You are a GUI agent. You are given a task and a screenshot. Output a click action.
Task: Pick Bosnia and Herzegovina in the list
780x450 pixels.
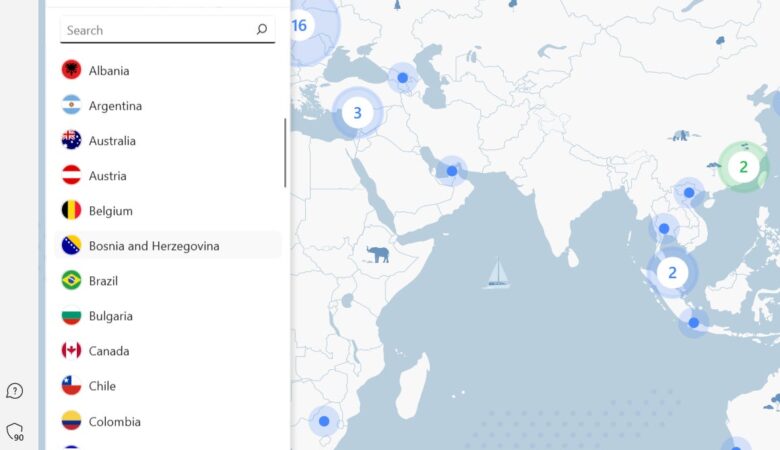154,246
